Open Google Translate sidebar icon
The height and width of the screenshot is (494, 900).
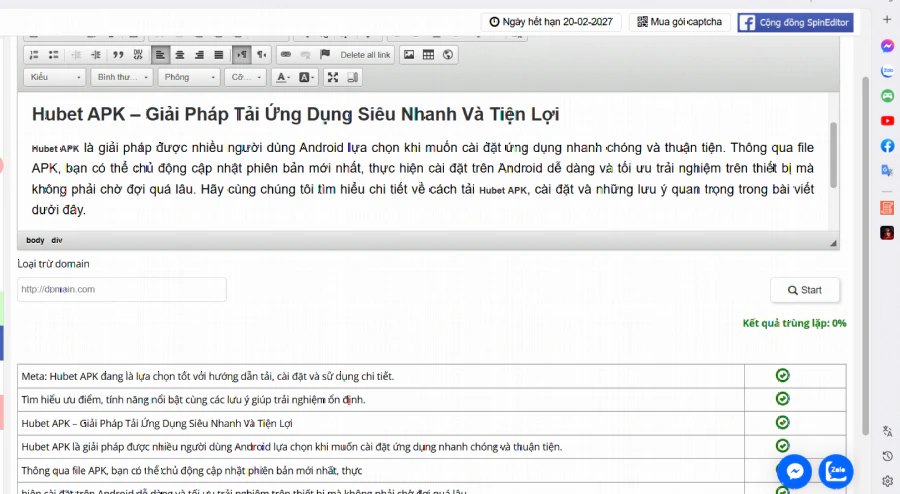coord(887,170)
